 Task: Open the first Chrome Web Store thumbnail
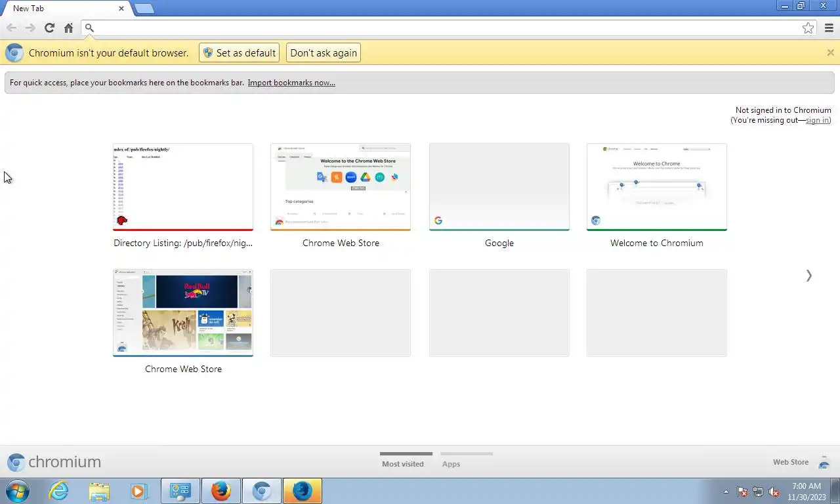tap(341, 187)
